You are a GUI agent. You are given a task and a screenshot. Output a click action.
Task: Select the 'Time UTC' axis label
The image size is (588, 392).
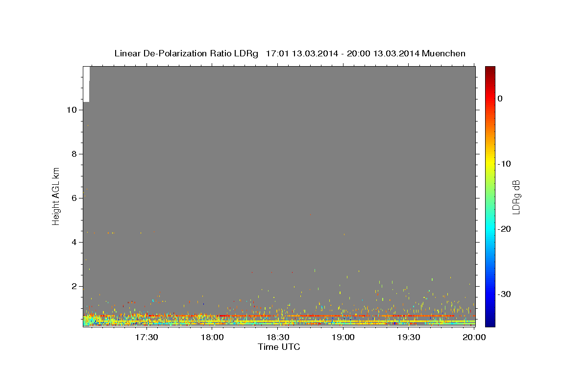279,347
